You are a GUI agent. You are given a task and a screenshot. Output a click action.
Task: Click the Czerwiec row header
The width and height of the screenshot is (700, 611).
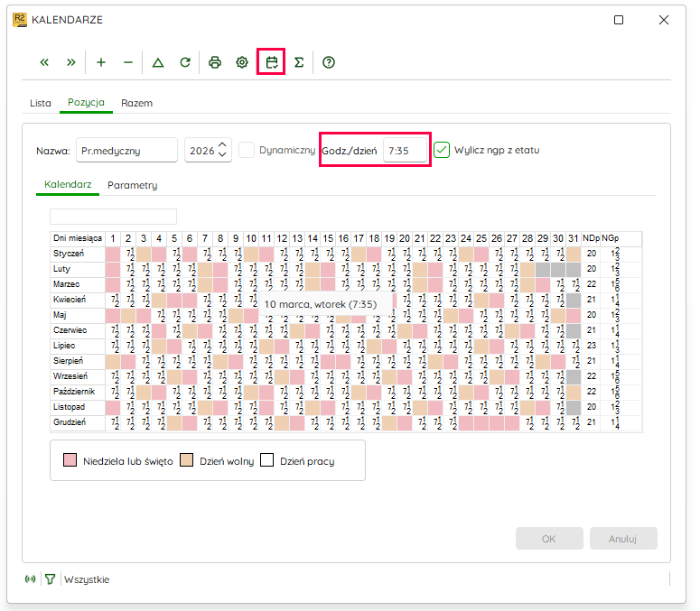tap(78, 330)
